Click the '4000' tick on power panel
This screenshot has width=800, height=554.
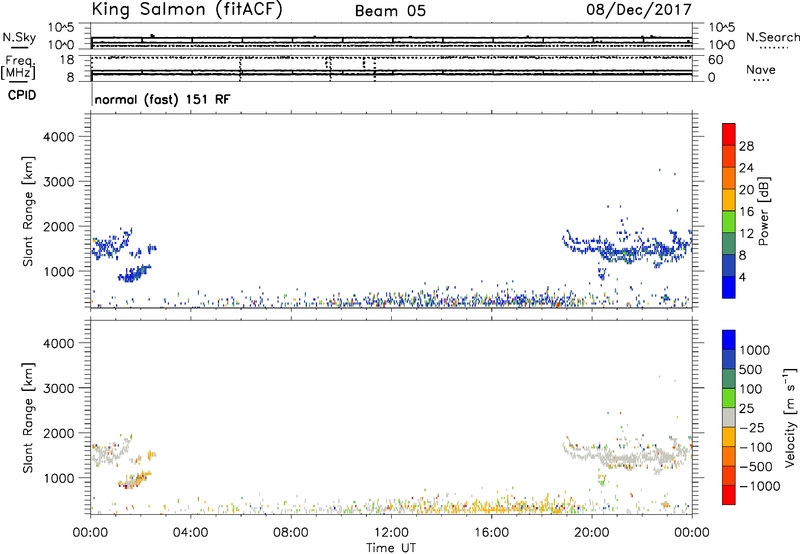click(58, 137)
